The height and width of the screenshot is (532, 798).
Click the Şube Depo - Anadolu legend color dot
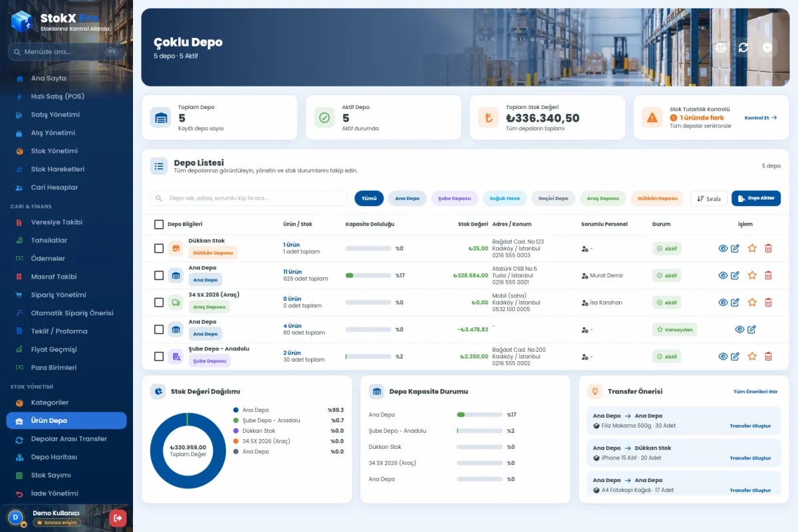236,420
